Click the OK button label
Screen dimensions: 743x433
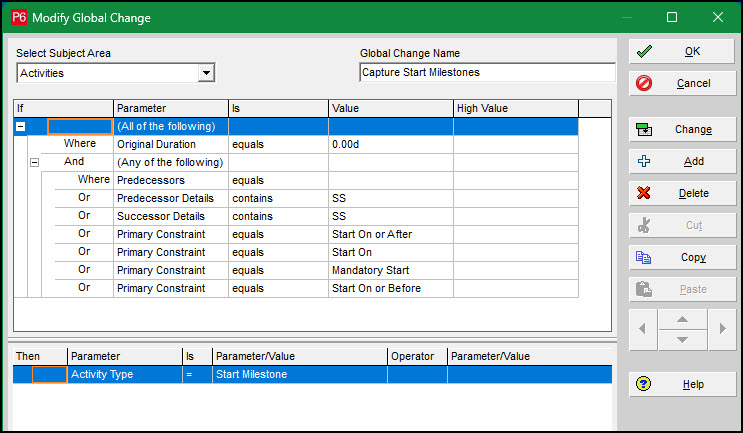click(x=692, y=51)
